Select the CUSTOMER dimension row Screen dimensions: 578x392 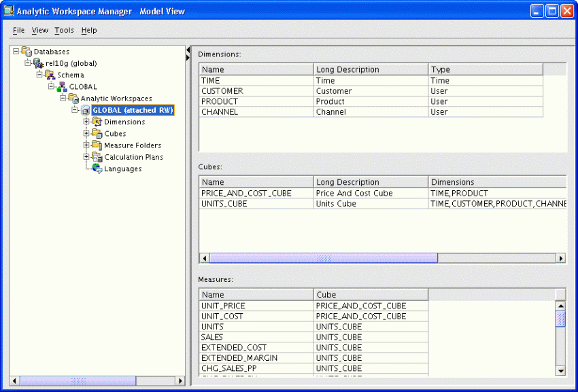(x=371, y=91)
